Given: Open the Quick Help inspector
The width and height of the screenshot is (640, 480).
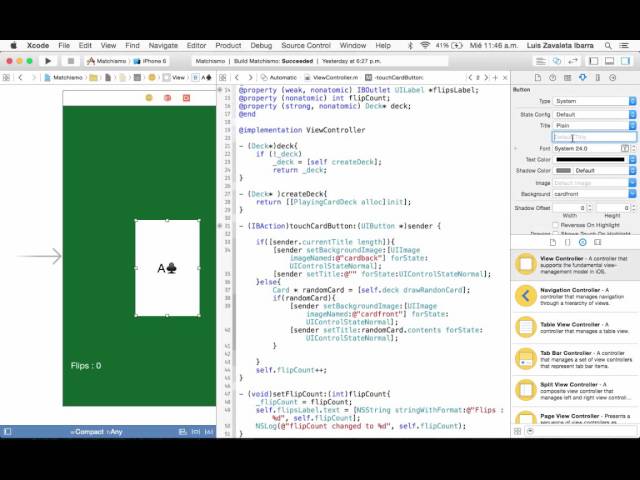Looking at the screenshot, I should point(553,78).
